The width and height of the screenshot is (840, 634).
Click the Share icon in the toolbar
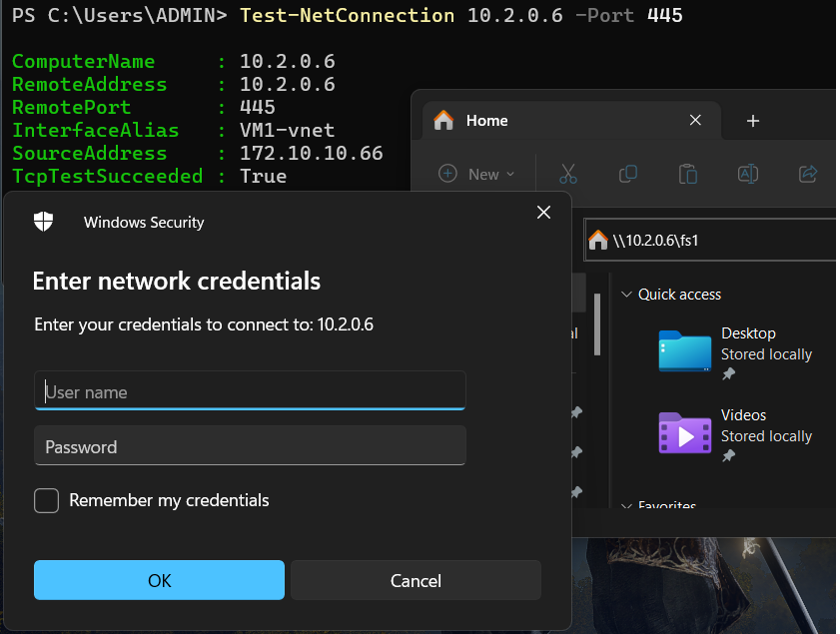807,173
